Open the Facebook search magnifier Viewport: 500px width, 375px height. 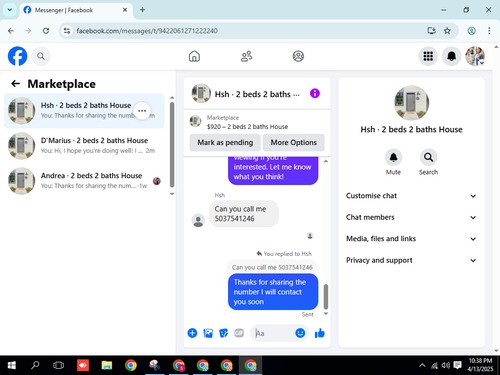click(x=41, y=56)
